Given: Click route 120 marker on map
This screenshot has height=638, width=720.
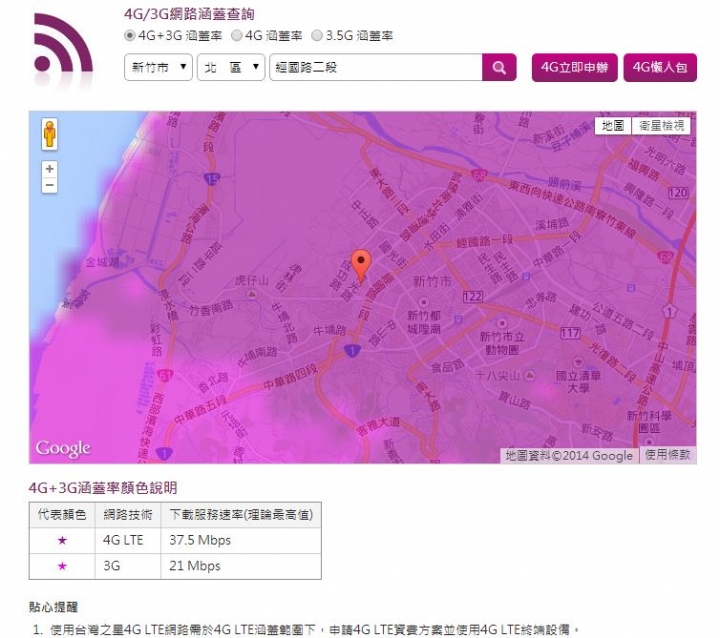Looking at the screenshot, I should pos(678,192).
